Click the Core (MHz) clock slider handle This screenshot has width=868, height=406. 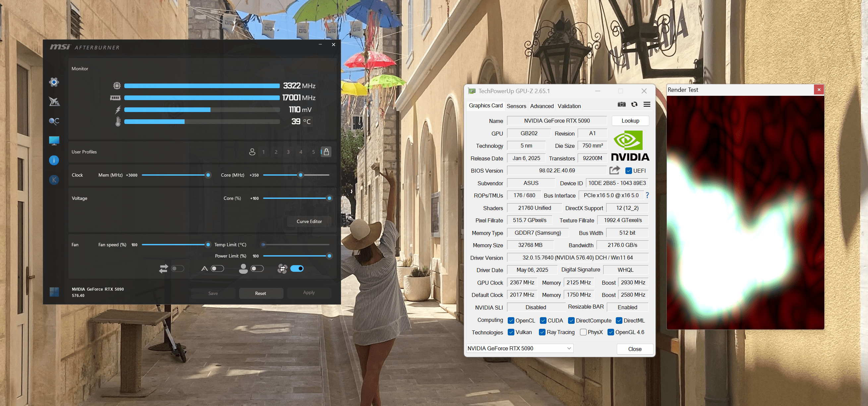301,175
